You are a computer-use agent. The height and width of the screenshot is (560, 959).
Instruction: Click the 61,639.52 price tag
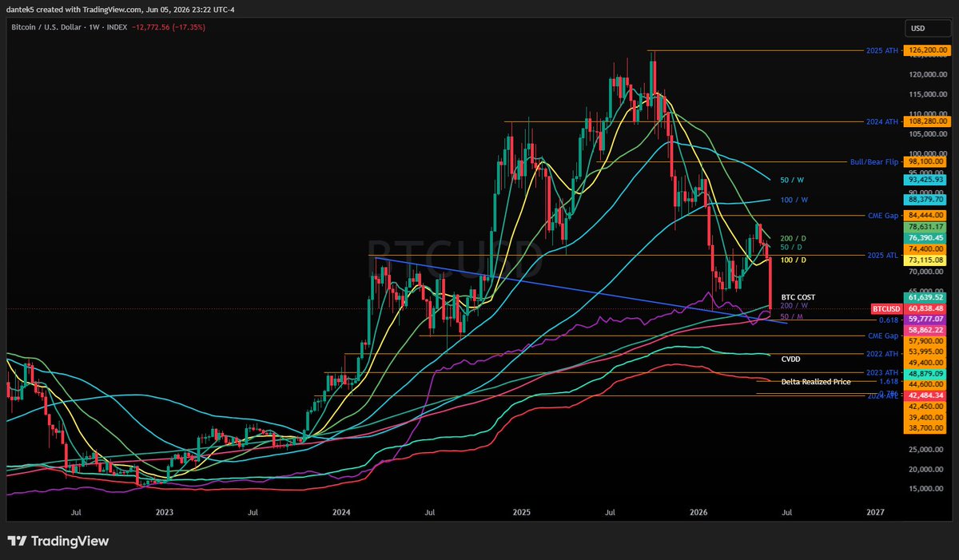coord(926,297)
